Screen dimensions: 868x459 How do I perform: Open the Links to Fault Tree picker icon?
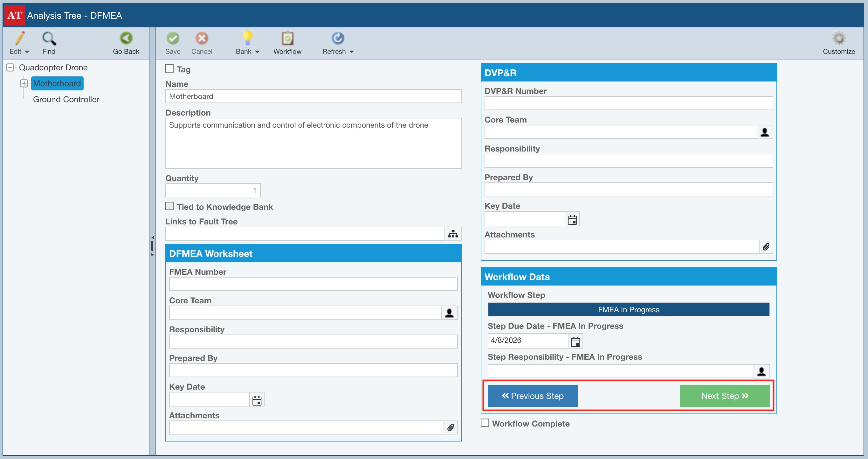(x=452, y=234)
